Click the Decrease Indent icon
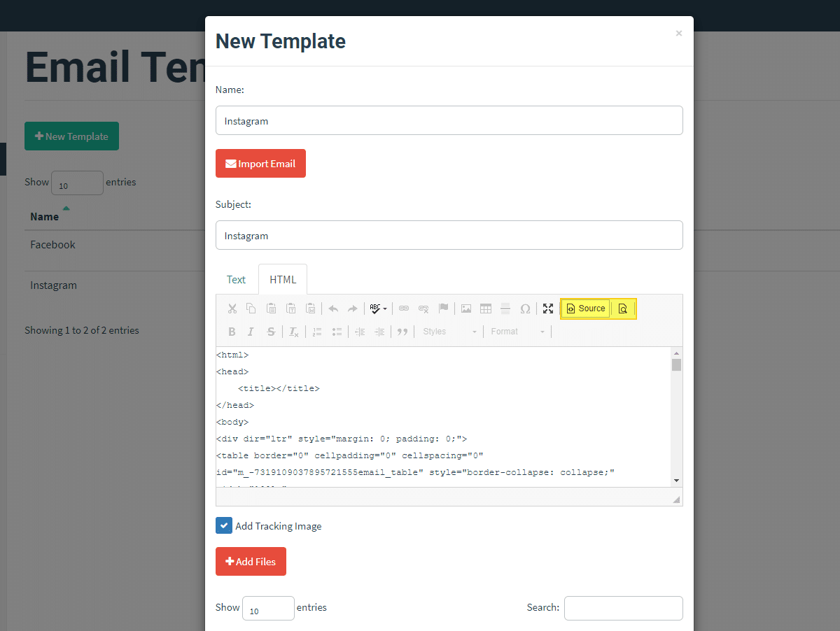 pyautogui.click(x=360, y=332)
